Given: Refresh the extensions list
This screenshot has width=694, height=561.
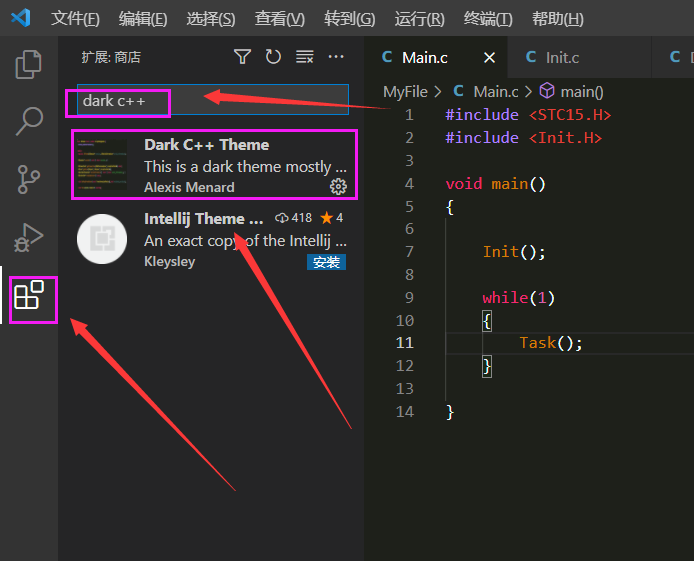Looking at the screenshot, I should click(273, 57).
